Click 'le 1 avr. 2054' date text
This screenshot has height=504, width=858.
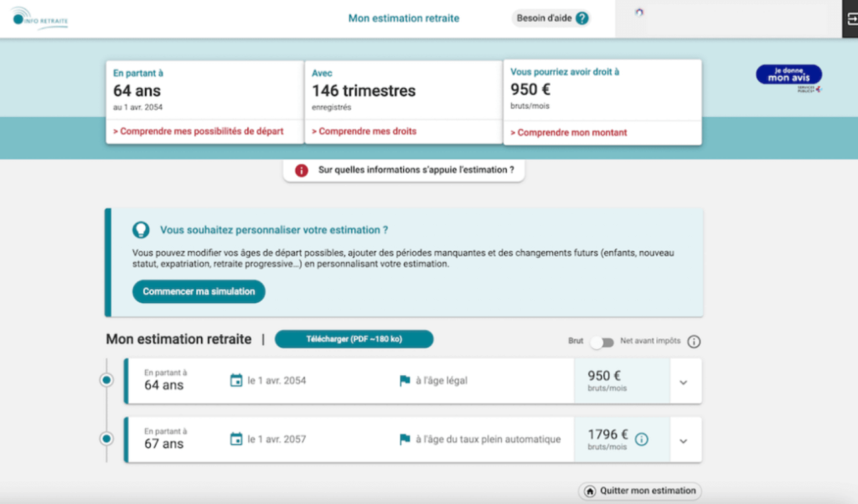277,380
